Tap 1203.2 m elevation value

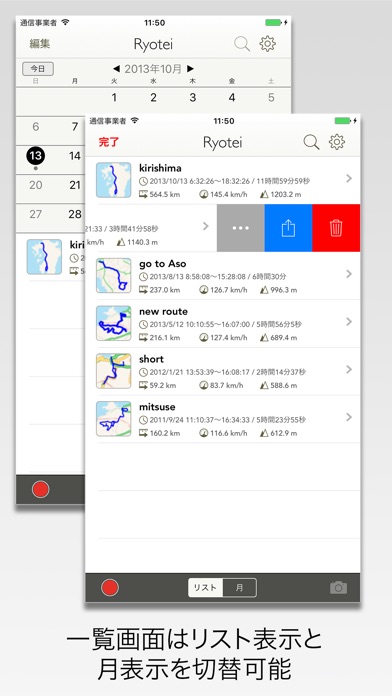click(286, 194)
